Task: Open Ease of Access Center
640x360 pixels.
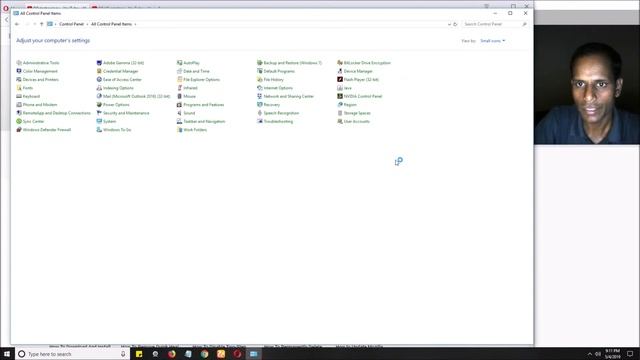Action: (x=119, y=80)
